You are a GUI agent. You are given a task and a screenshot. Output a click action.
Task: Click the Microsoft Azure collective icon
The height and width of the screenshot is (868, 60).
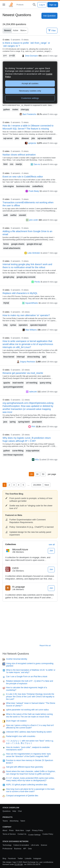[8, 550]
